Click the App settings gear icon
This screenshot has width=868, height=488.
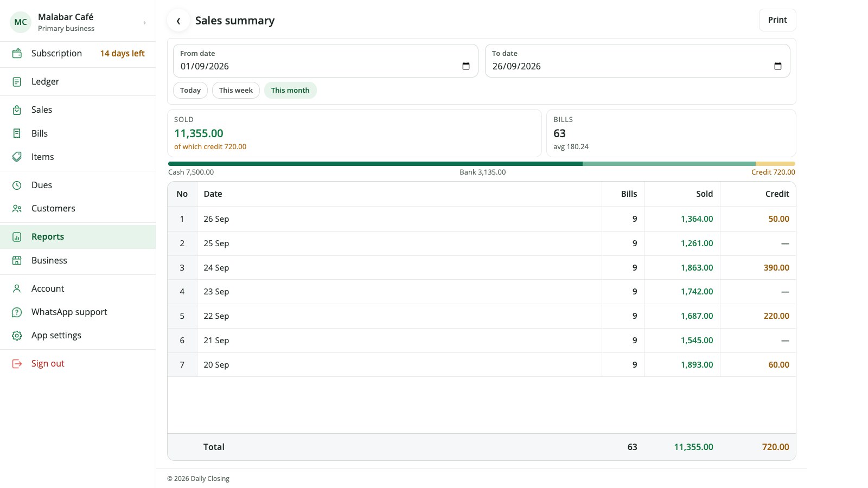(17, 336)
